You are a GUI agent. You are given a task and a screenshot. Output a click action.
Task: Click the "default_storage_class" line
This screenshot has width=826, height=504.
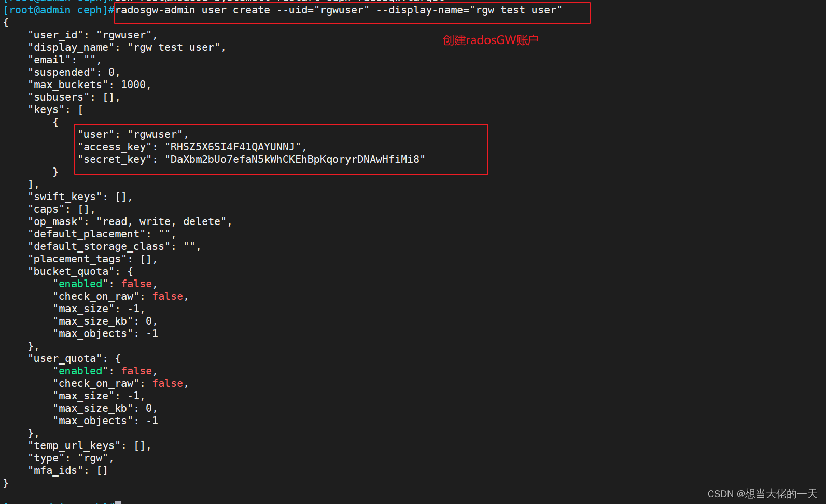pyautogui.click(x=115, y=246)
